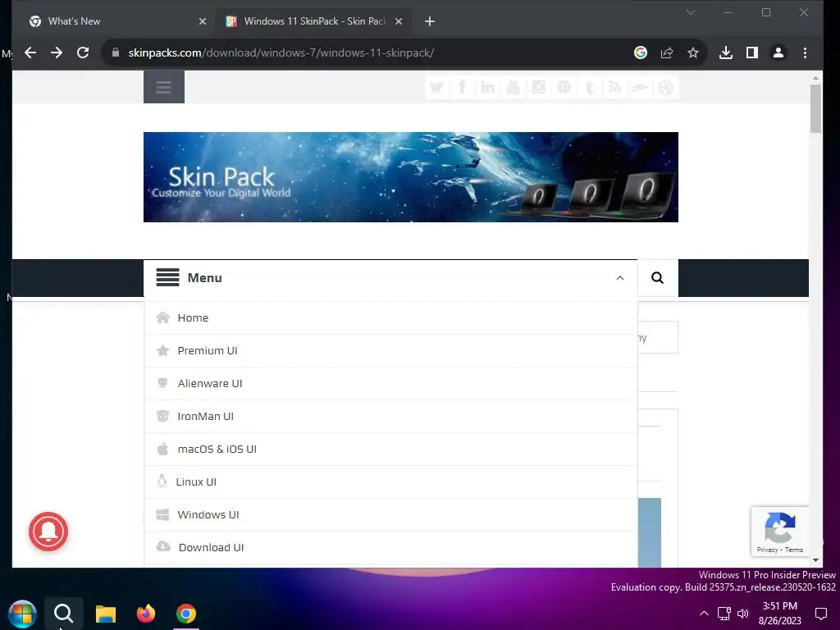
Task: Click the red notification bell button
Action: 48,532
